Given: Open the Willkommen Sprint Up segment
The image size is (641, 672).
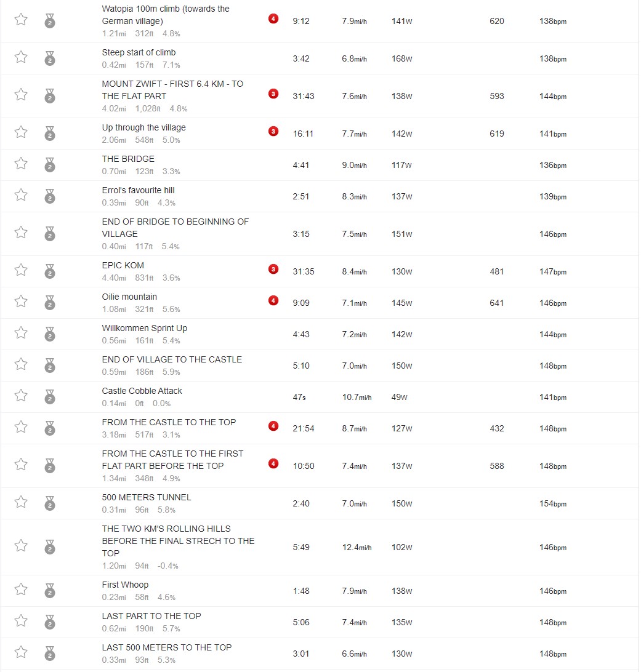Looking at the screenshot, I should coord(145,328).
